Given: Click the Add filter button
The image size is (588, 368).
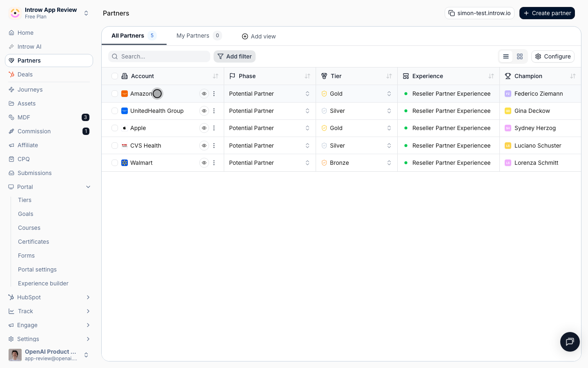Looking at the screenshot, I should click(x=234, y=56).
